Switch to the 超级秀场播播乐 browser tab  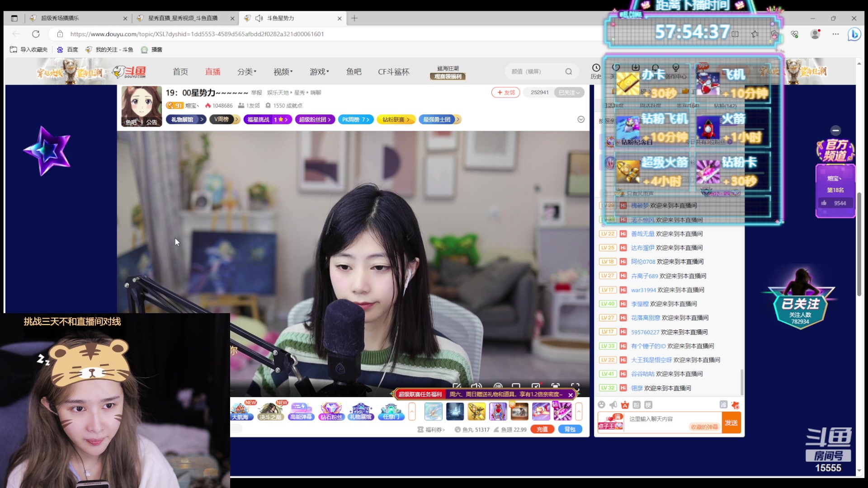(78, 18)
